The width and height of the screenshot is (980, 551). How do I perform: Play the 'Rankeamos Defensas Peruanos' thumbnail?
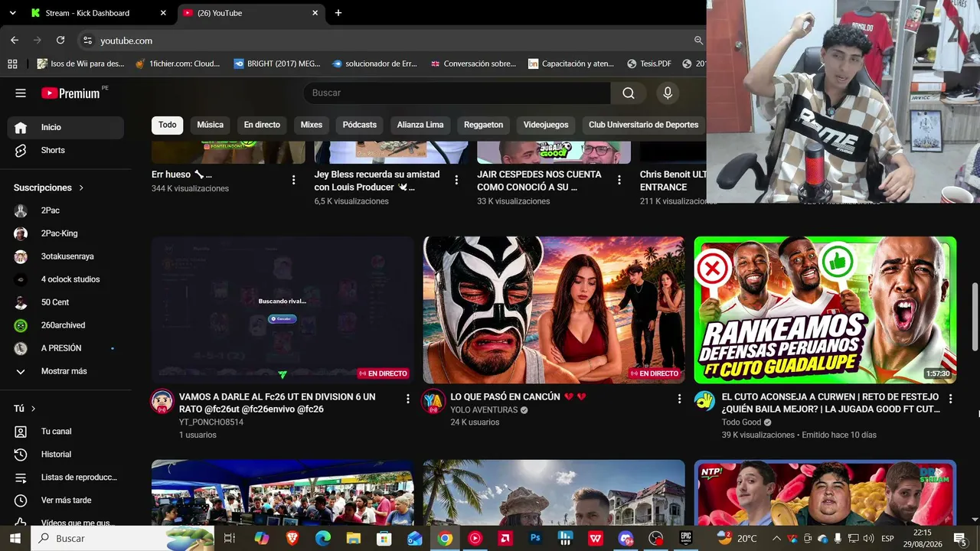(x=825, y=310)
